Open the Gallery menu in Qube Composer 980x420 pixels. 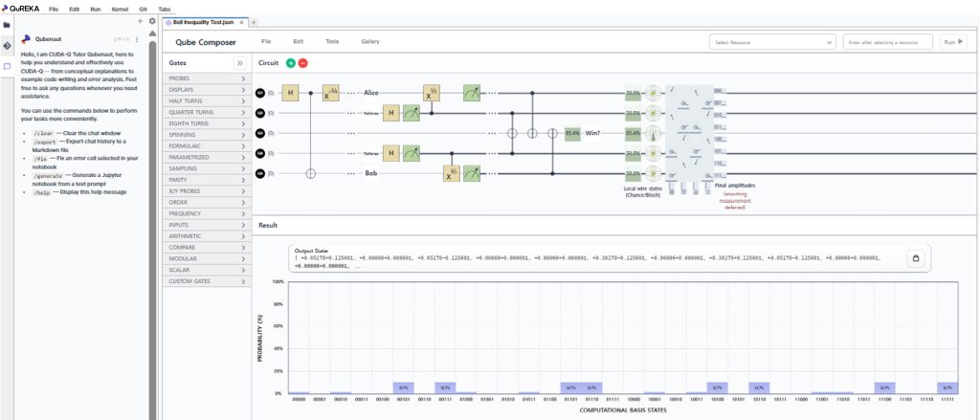coord(369,42)
